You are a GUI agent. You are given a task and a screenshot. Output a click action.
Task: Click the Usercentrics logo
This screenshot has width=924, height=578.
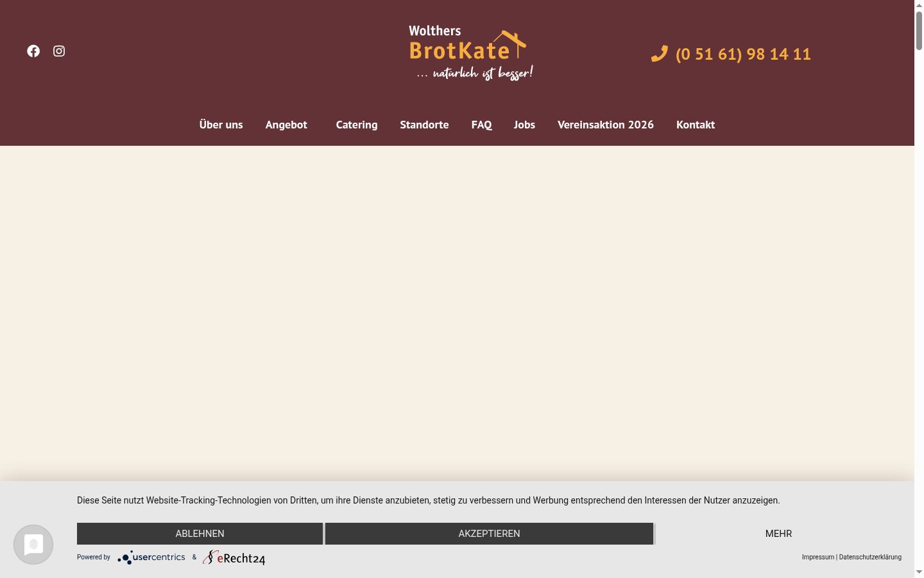click(x=151, y=557)
